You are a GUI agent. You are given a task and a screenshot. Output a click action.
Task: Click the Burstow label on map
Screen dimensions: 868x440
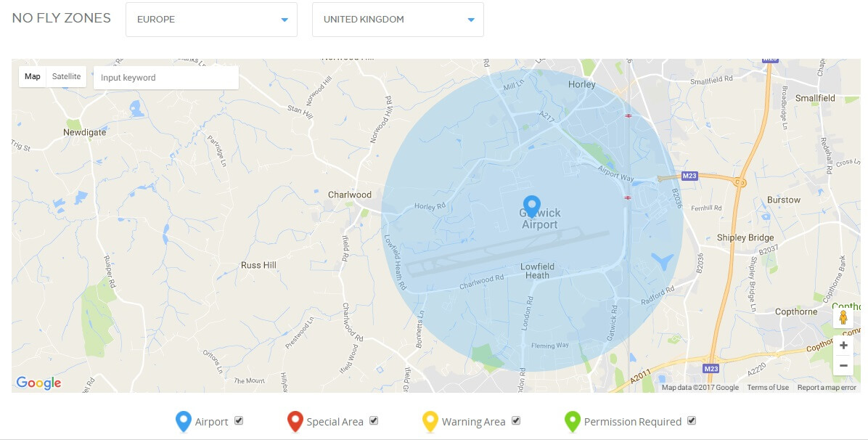783,200
